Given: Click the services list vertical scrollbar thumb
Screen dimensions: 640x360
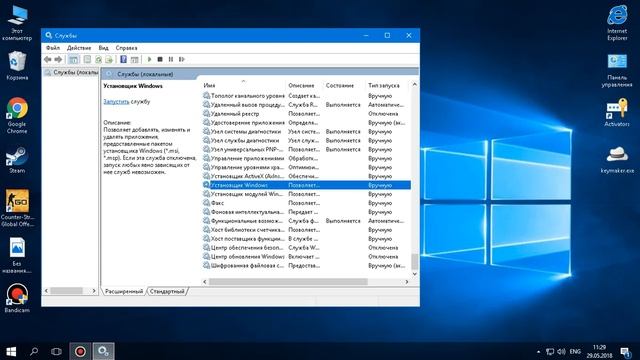Looking at the screenshot, I should (x=415, y=262).
